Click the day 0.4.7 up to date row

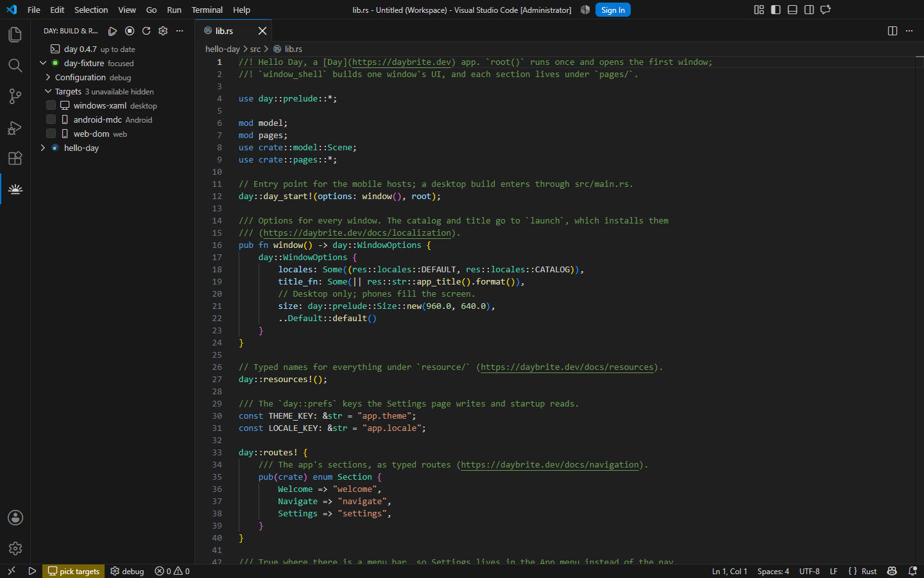point(113,49)
